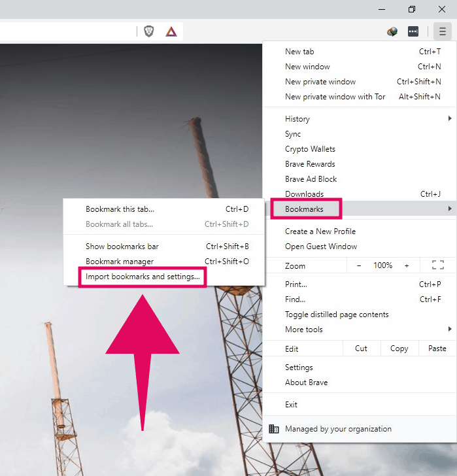Screen dimensions: 457x476
Task: Click the 100% zoom level value
Action: pyautogui.click(x=383, y=265)
